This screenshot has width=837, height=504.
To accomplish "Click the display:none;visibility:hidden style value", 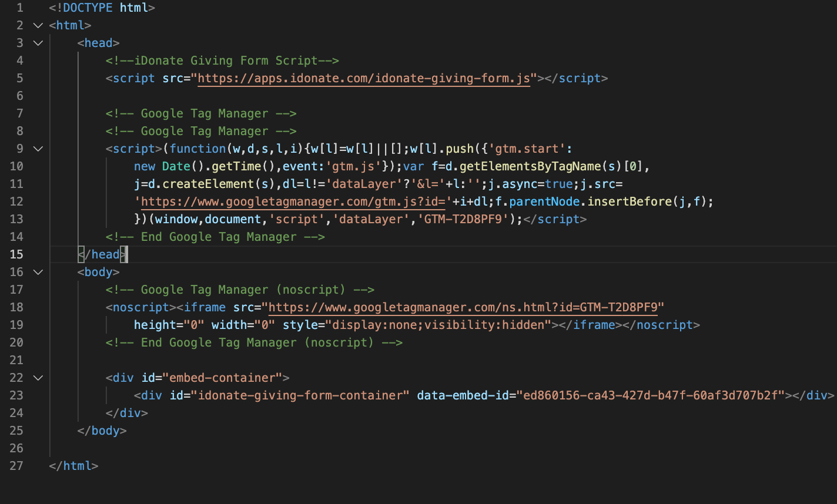I will pos(438,325).
